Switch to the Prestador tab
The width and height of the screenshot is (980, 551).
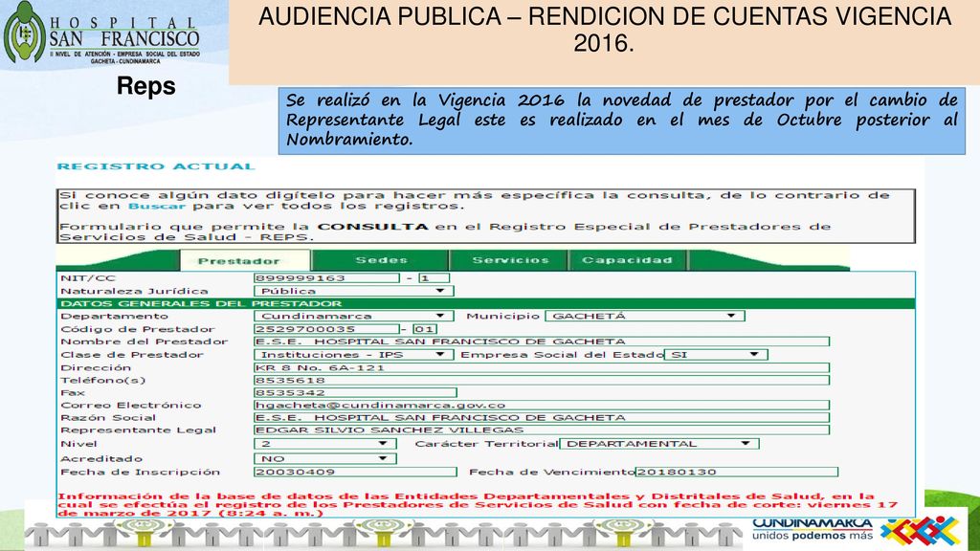[245, 260]
